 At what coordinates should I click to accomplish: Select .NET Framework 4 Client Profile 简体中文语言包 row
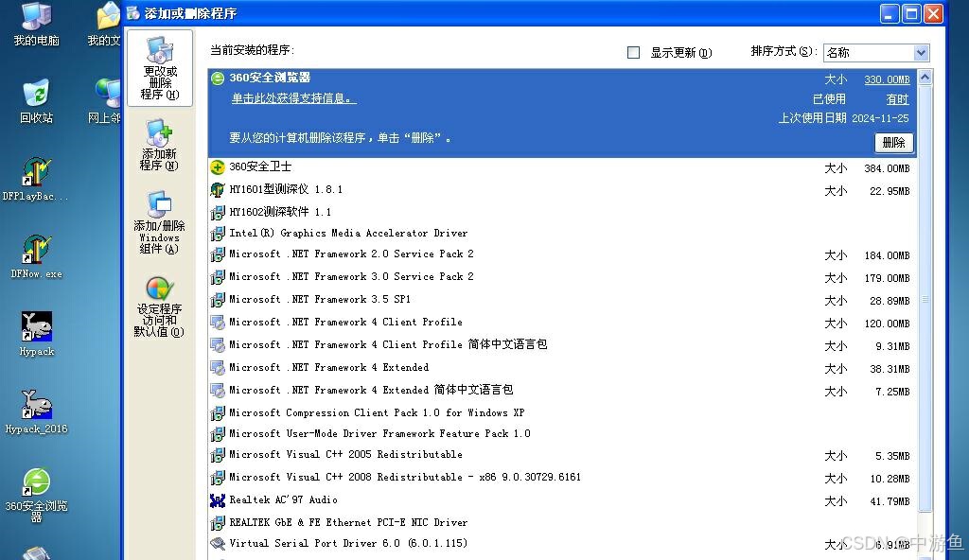pyautogui.click(x=562, y=345)
